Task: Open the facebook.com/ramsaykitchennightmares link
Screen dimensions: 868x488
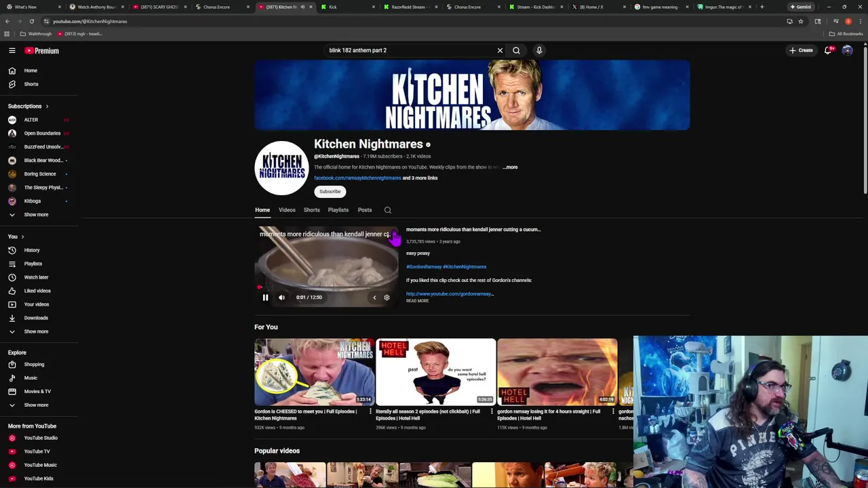Action: click(x=357, y=178)
